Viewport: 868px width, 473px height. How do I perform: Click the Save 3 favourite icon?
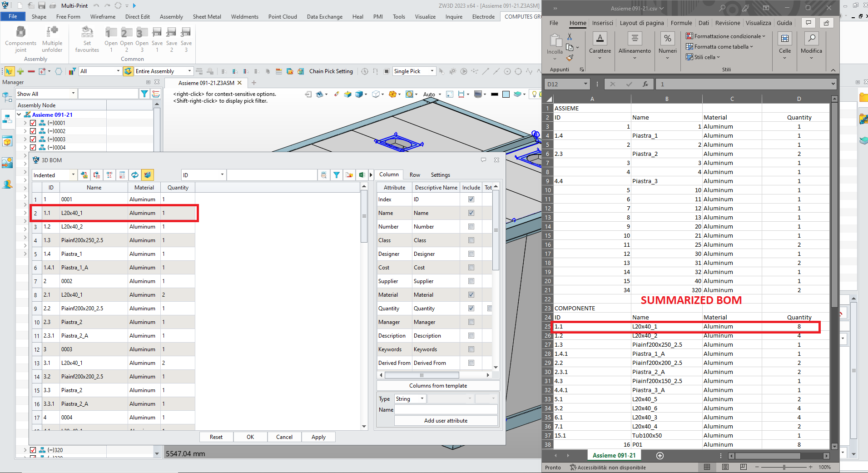click(x=186, y=32)
